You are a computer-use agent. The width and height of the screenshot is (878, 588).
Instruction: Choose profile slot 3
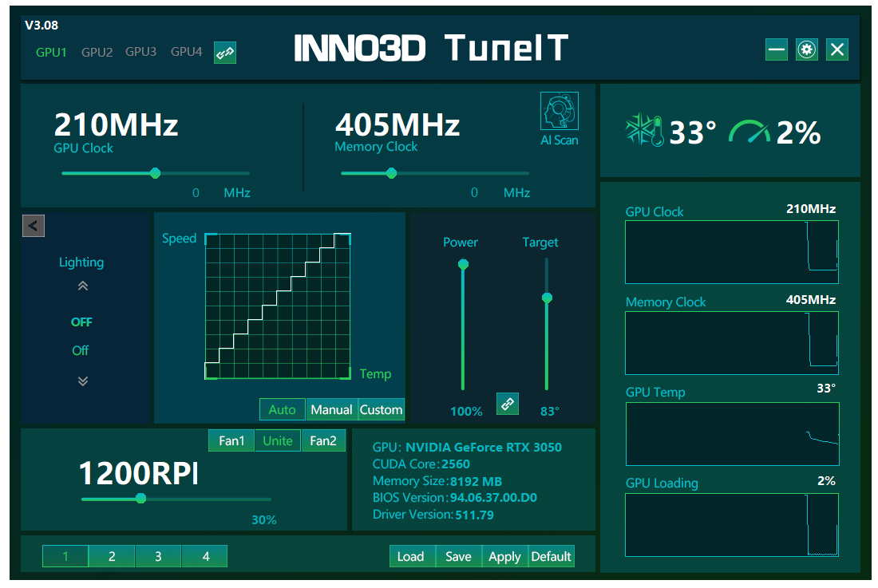[x=158, y=557]
